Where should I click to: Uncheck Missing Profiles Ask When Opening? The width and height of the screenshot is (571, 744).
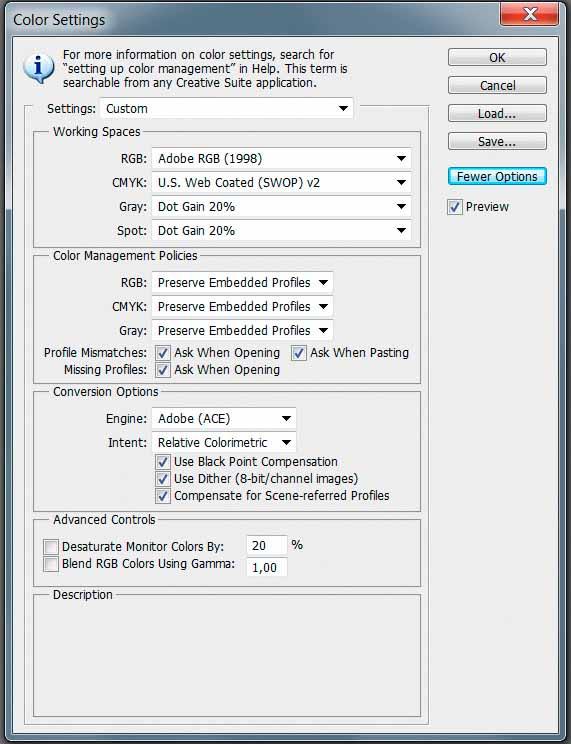tap(163, 370)
